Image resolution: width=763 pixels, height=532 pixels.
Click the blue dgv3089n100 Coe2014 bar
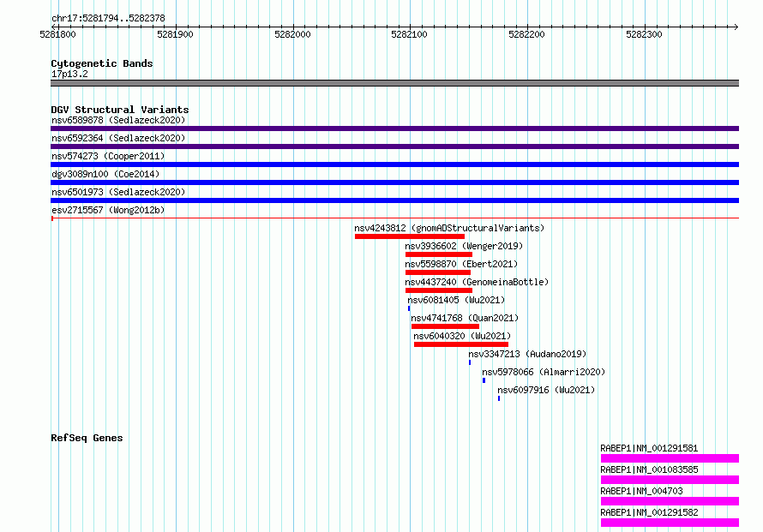tap(394, 182)
